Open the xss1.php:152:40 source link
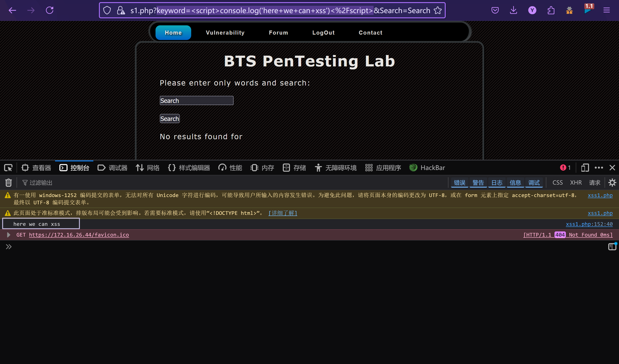The width and height of the screenshot is (619, 364). pos(589,224)
